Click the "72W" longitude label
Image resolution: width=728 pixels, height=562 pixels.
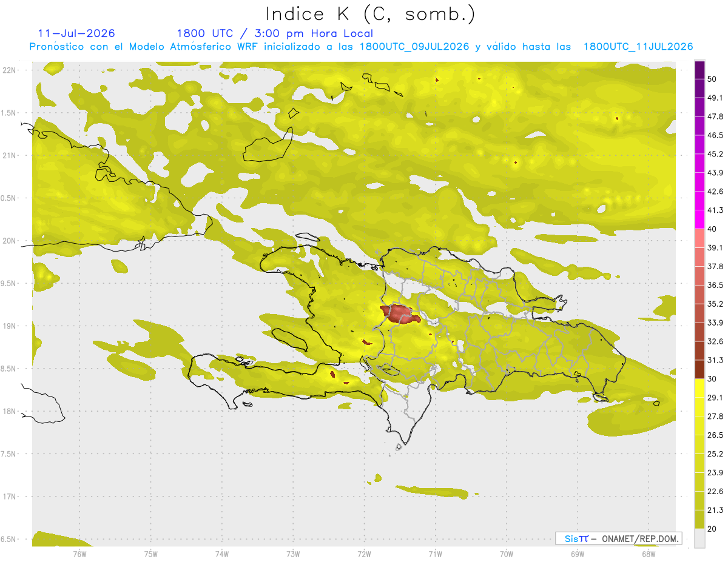pyautogui.click(x=364, y=554)
